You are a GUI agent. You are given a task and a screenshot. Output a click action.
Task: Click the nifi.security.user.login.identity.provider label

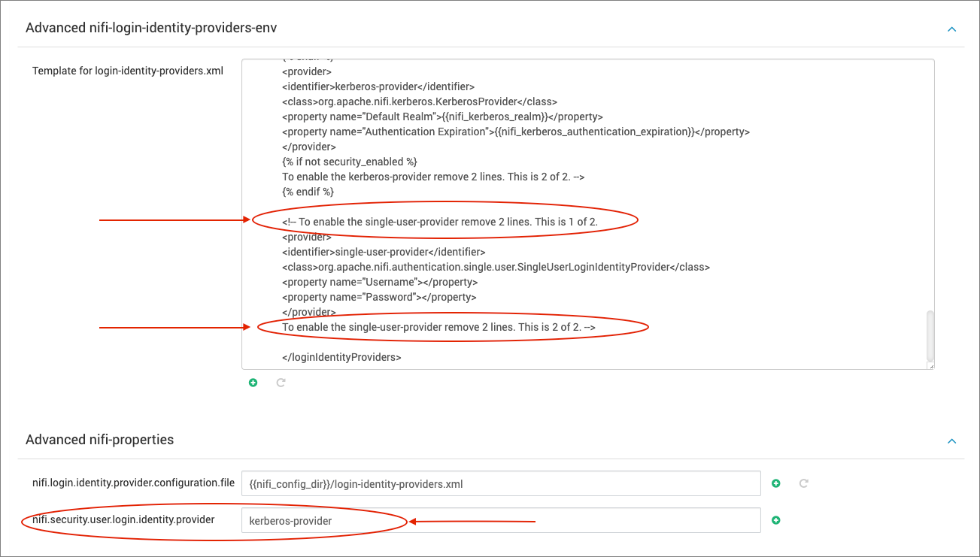[123, 519]
